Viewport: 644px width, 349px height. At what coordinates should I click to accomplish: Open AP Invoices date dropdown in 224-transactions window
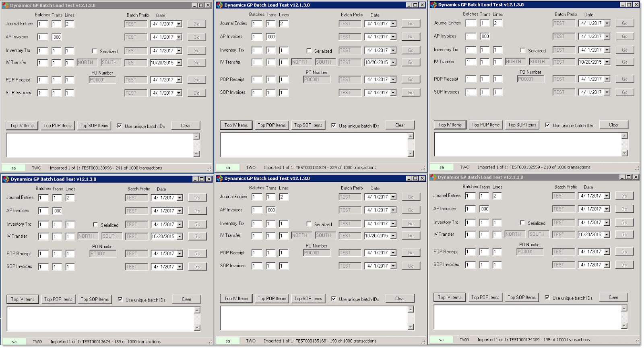click(393, 37)
